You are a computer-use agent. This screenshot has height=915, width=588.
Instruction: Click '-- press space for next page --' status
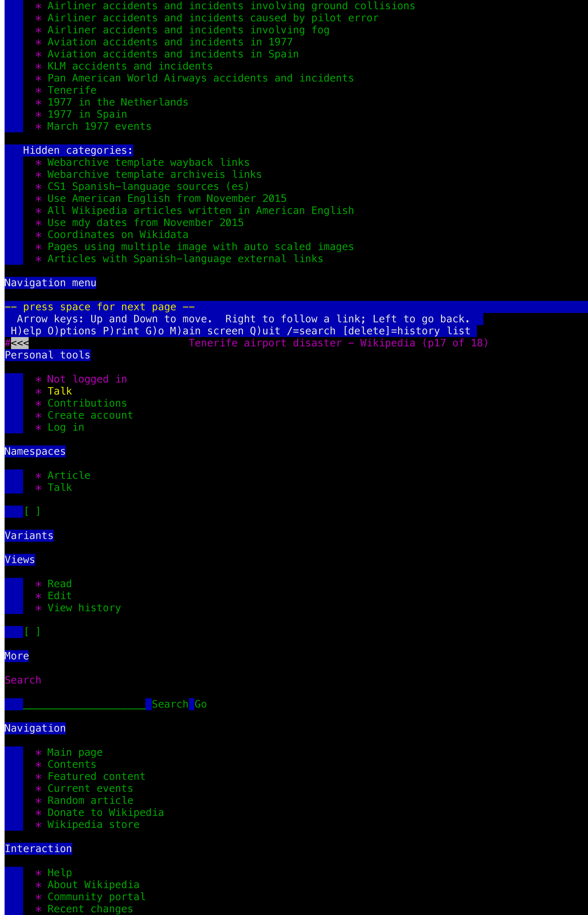click(x=99, y=307)
